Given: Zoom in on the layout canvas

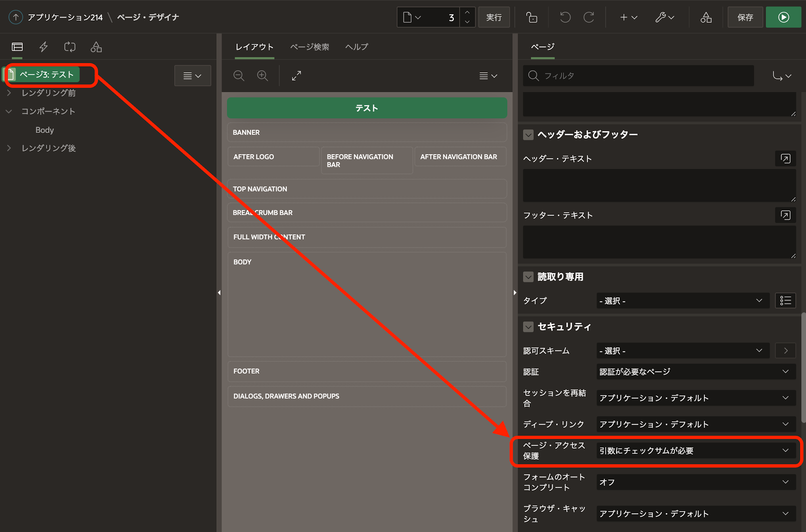Looking at the screenshot, I should (263, 75).
